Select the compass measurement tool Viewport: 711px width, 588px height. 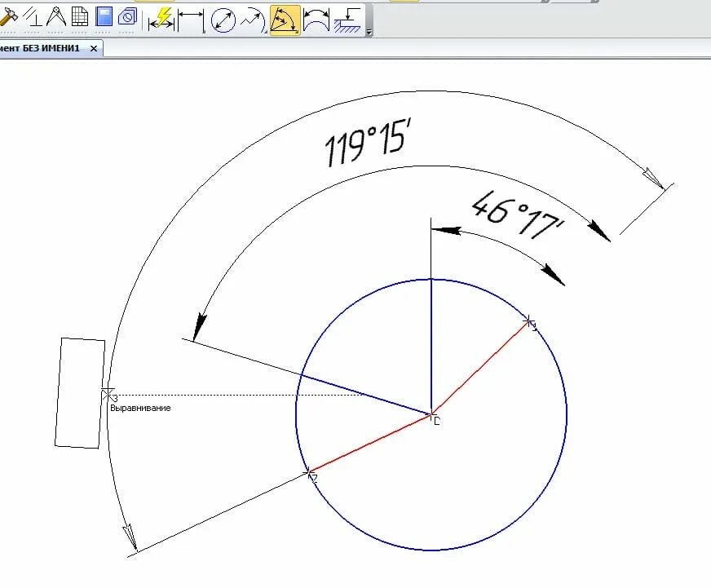pos(56,17)
